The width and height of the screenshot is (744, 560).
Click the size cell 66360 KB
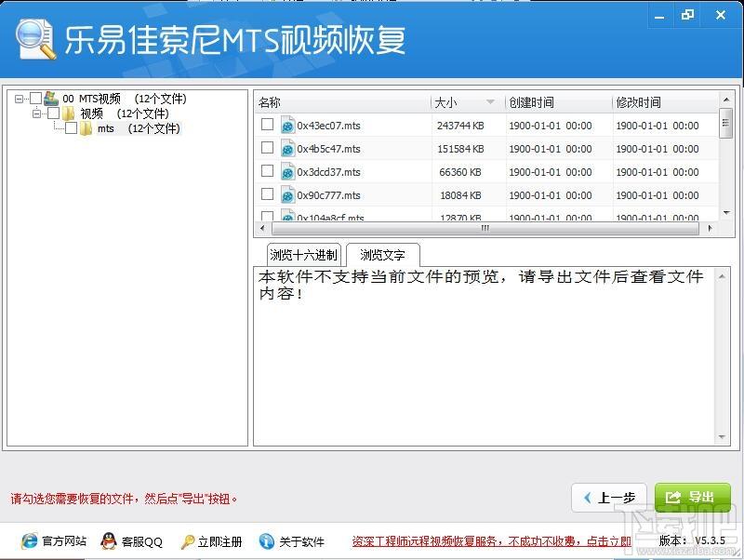pos(460,172)
